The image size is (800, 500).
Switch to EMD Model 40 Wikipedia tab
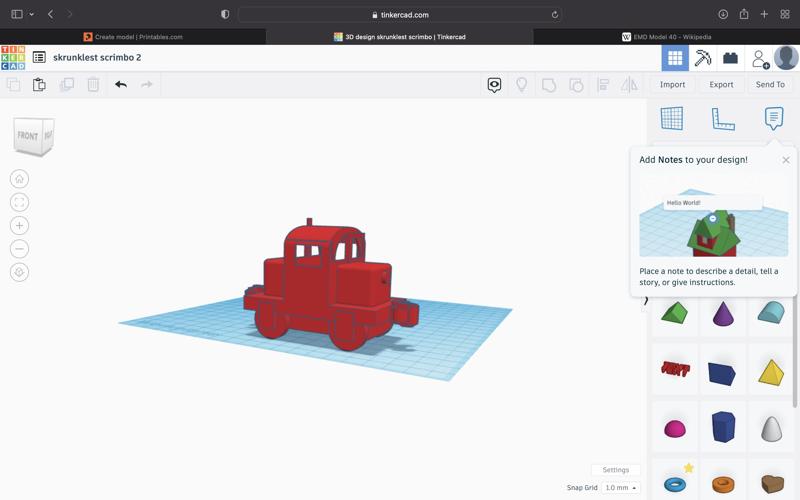tap(666, 37)
